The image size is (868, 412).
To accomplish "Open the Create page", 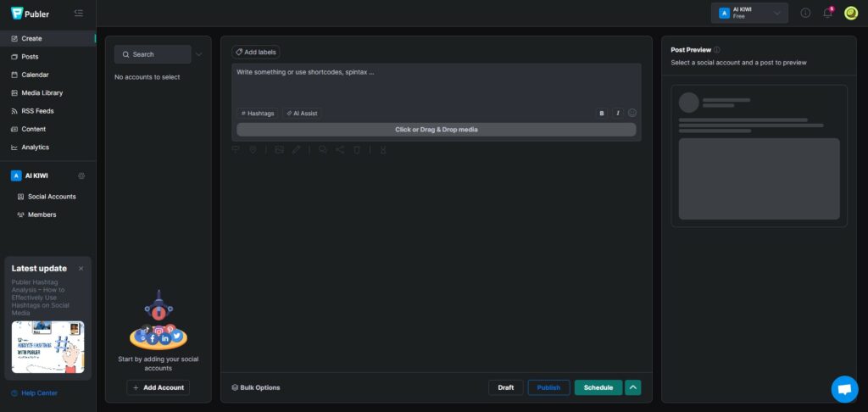I will coord(47,39).
